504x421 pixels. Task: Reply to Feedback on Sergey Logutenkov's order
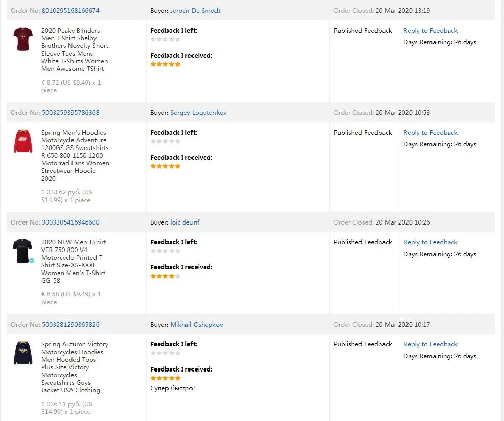coord(430,133)
